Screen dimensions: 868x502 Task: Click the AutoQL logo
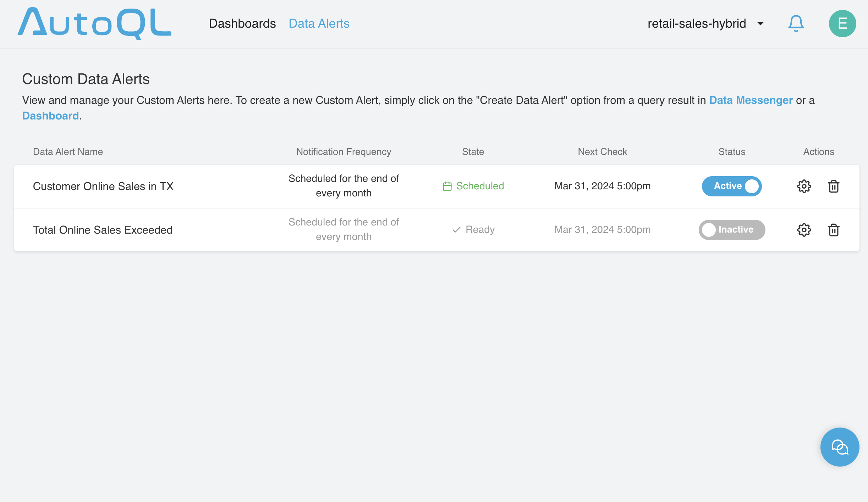94,23
